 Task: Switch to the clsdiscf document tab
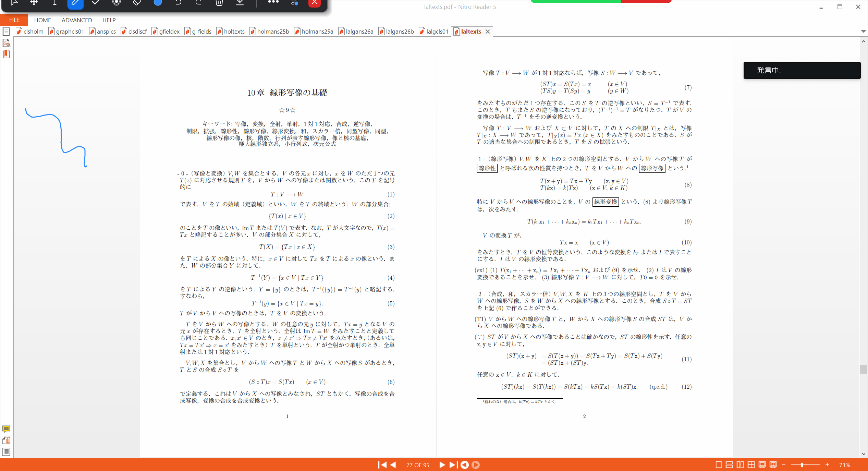point(134,32)
